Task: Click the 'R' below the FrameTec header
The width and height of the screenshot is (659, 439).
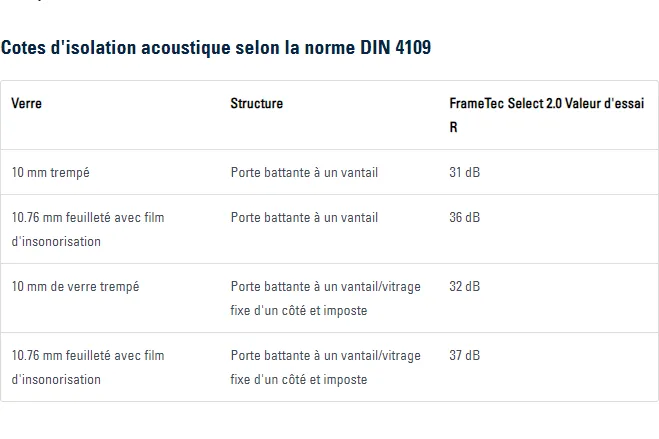Action: pyautogui.click(x=454, y=128)
